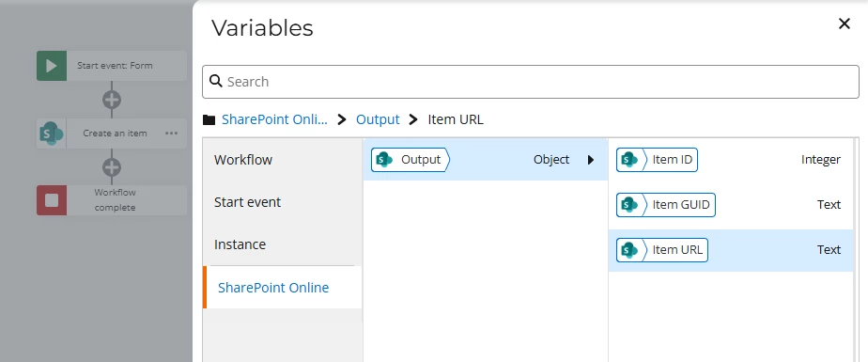Expand the Output object arrow
This screenshot has height=362, width=868.
point(591,160)
